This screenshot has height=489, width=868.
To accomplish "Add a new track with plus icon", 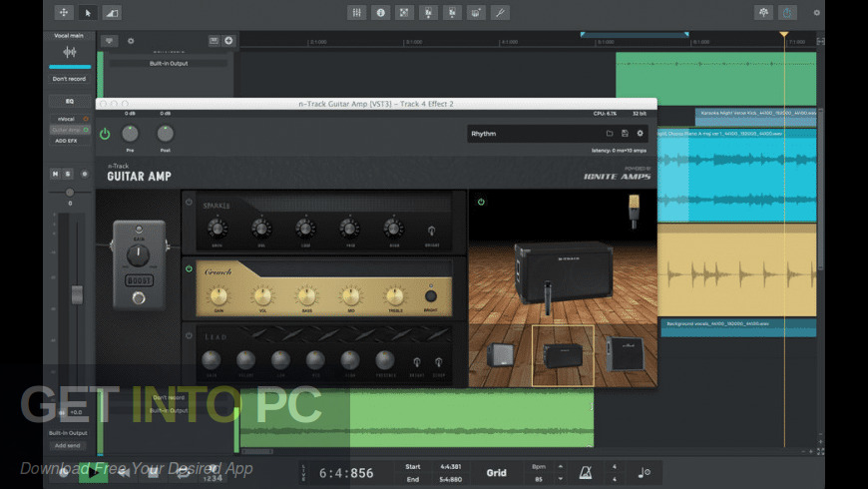I will point(228,41).
